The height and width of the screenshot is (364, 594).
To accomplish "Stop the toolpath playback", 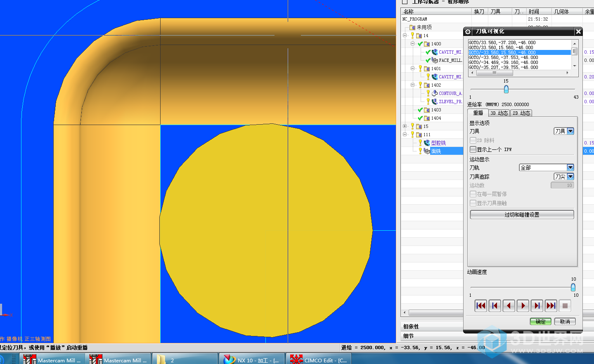I will (565, 306).
